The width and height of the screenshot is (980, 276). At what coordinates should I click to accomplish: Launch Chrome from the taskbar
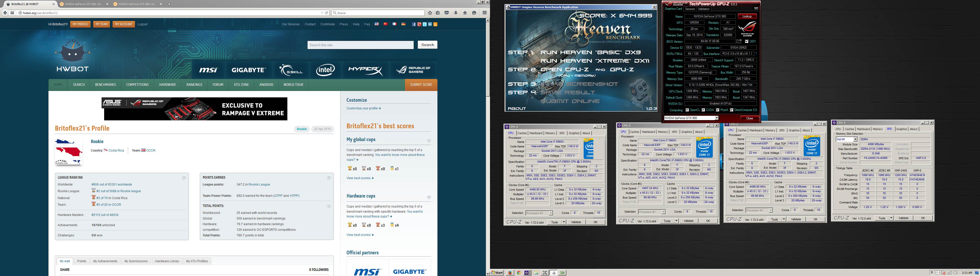coord(519,273)
